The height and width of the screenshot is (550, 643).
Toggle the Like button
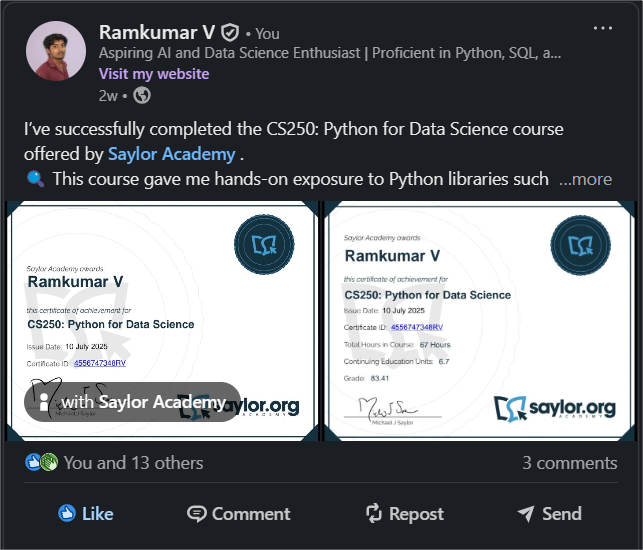[86, 514]
